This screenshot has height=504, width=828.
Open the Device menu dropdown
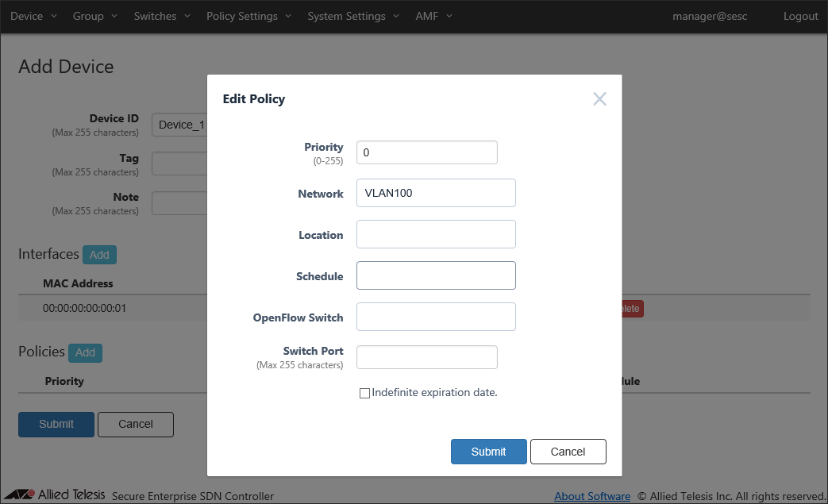coord(33,16)
